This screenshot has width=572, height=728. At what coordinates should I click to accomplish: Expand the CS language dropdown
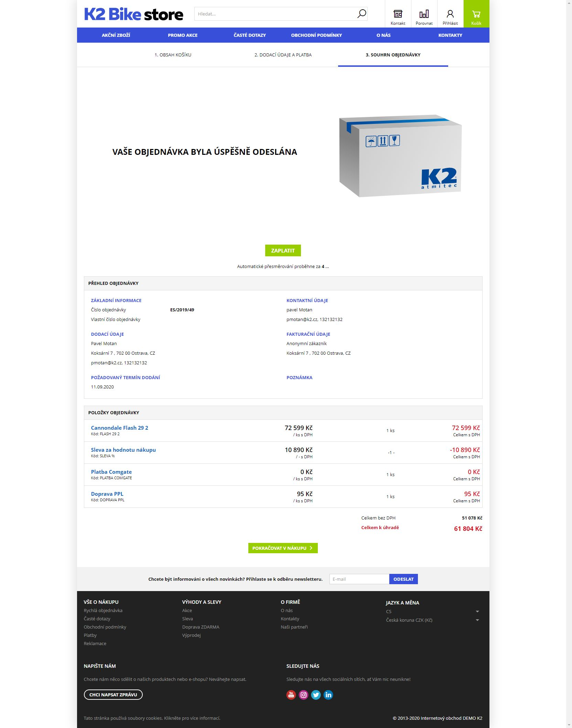click(x=432, y=611)
